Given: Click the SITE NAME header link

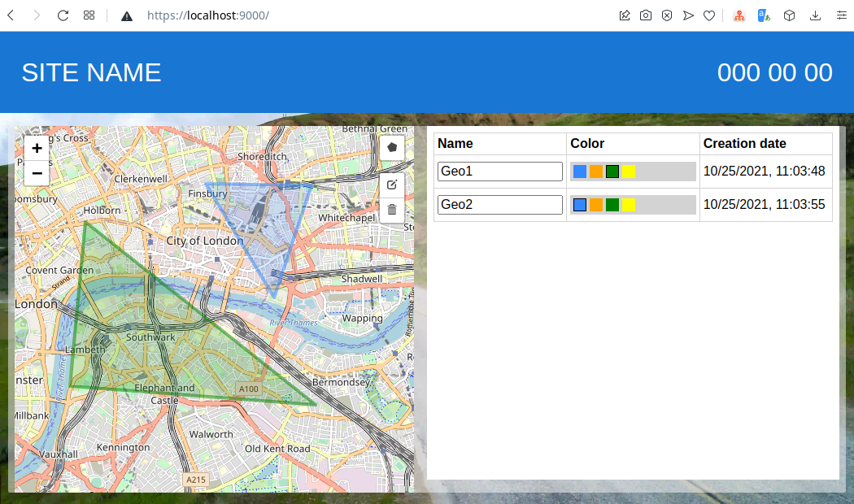Looking at the screenshot, I should [x=91, y=72].
